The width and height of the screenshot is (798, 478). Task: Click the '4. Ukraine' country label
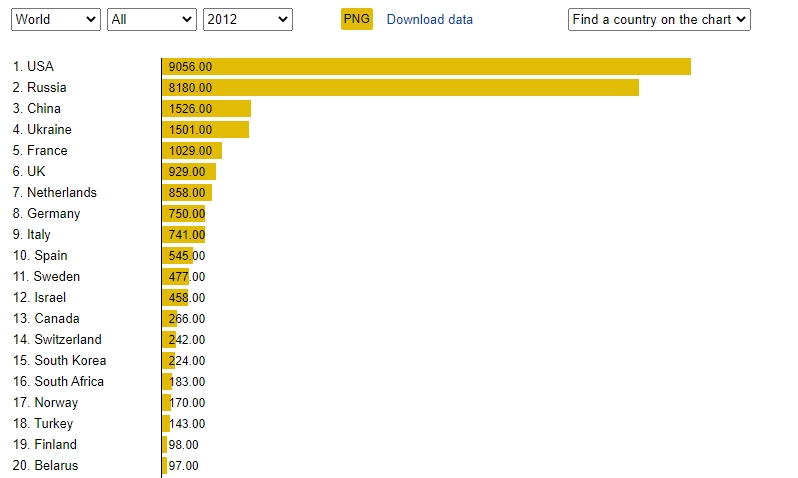click(x=42, y=129)
